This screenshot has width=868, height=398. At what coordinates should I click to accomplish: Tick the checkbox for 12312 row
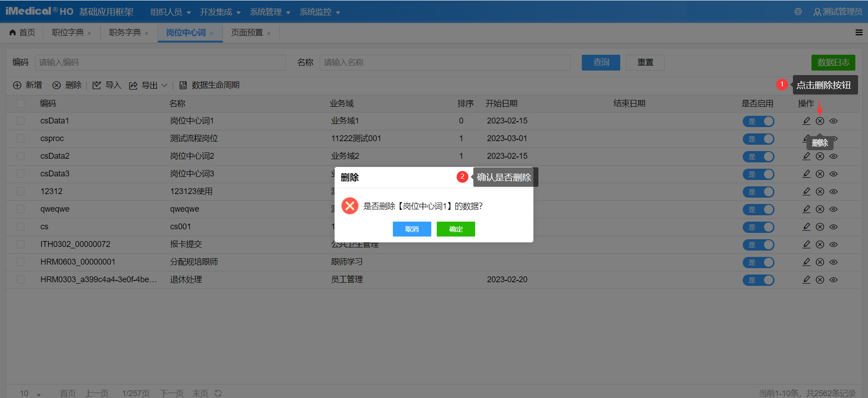click(20, 191)
